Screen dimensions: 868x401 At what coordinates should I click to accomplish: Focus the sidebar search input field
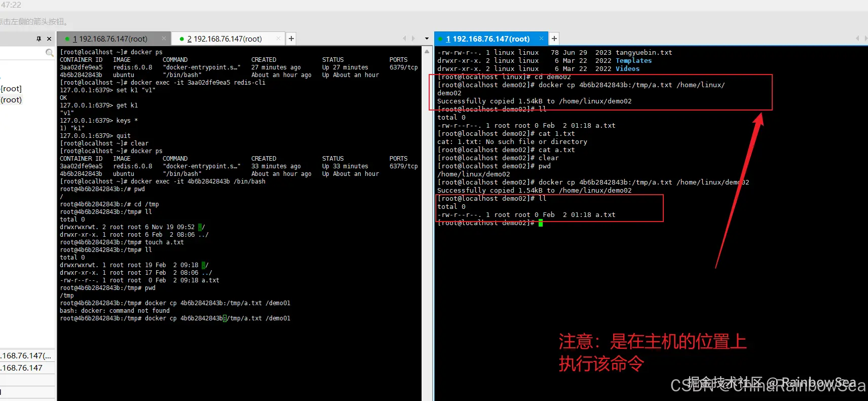click(x=22, y=53)
